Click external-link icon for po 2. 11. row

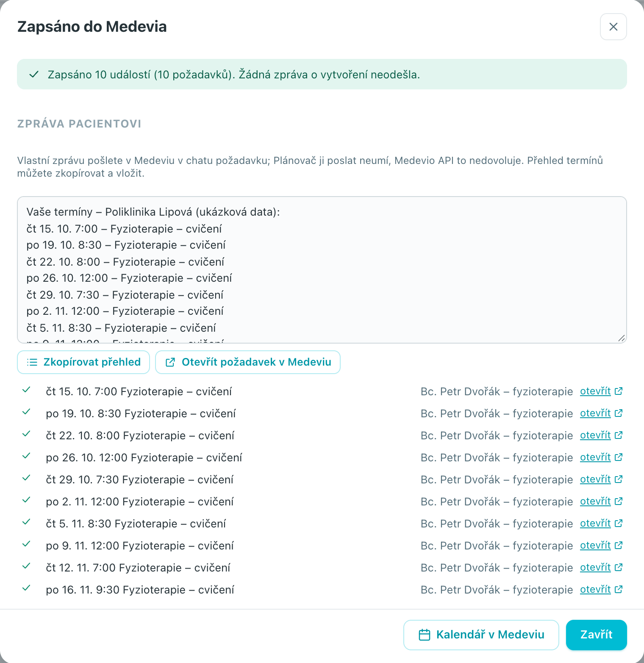[x=619, y=501]
